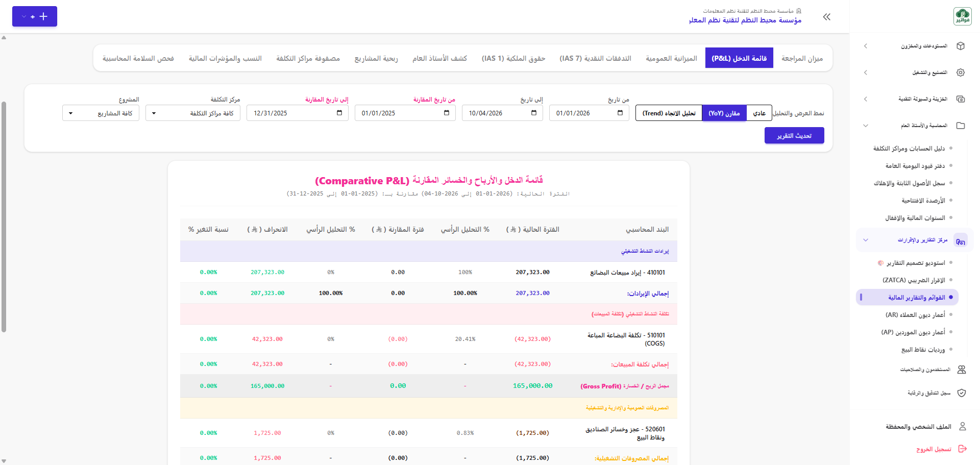The height and width of the screenshot is (465, 980).
Task: Switch to ميزان المراجعة tab
Action: (x=802, y=58)
